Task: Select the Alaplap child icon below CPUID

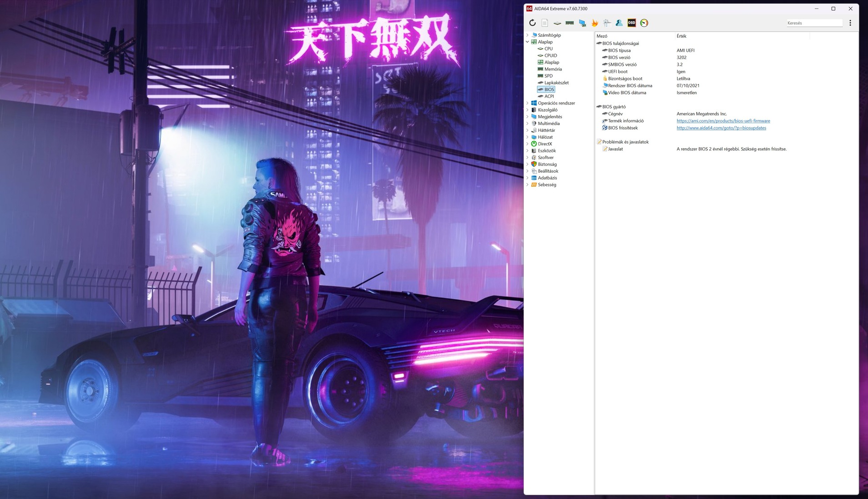Action: [540, 62]
